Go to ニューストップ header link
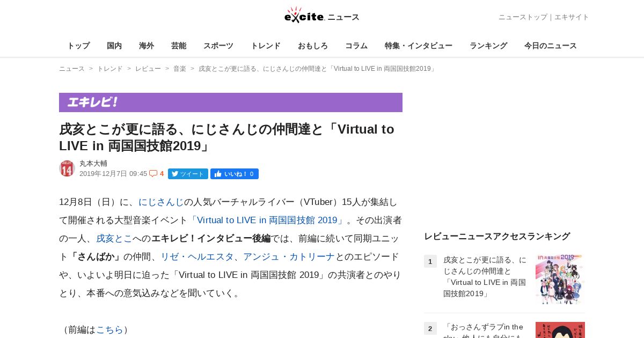Screen dimensions: 644x338 tap(523, 17)
